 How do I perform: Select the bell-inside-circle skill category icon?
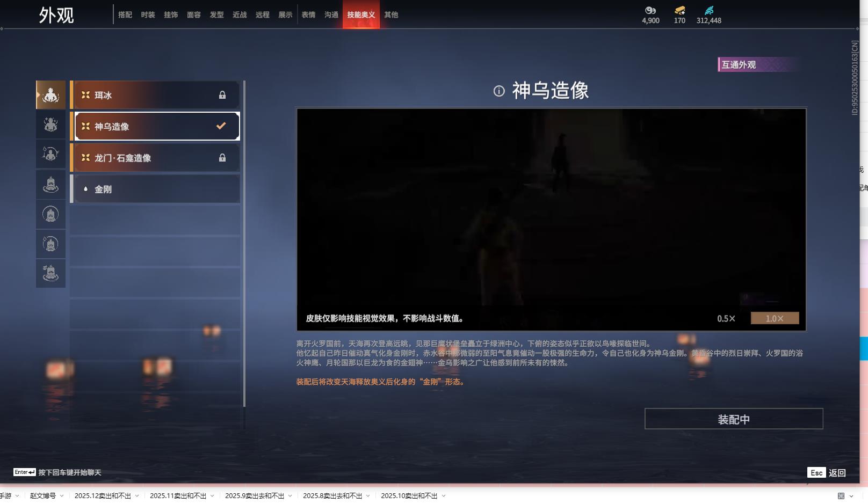point(50,215)
